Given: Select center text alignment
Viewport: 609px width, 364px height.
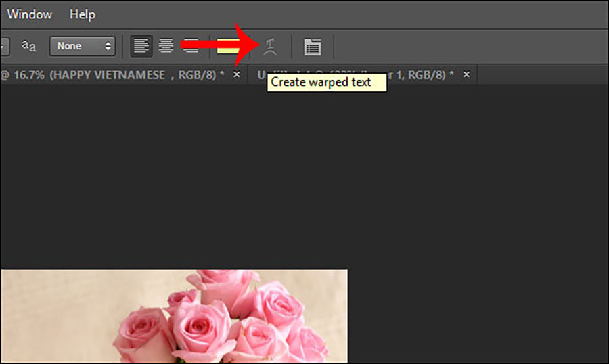Looking at the screenshot, I should (x=166, y=46).
